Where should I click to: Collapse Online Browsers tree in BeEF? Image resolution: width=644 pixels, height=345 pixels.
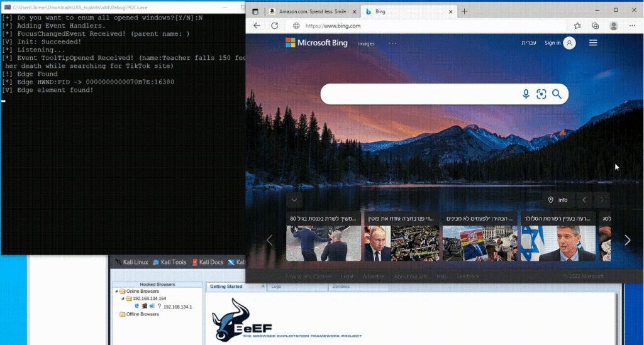(116, 291)
